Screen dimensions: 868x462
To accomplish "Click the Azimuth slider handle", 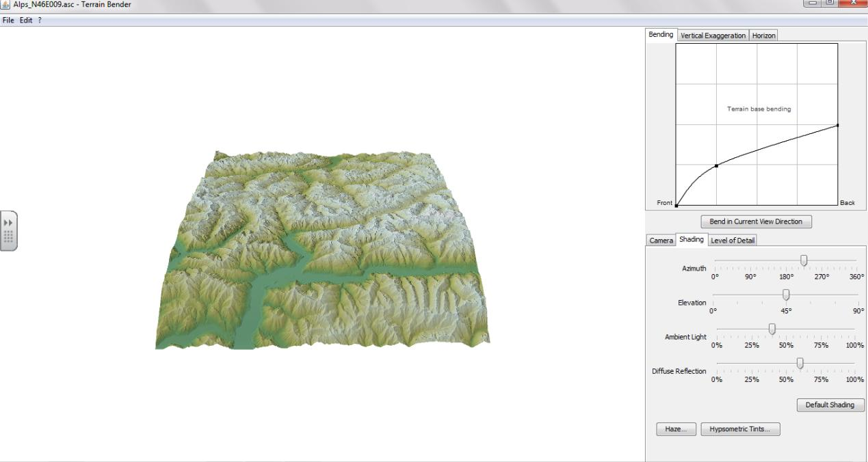I will pyautogui.click(x=804, y=260).
